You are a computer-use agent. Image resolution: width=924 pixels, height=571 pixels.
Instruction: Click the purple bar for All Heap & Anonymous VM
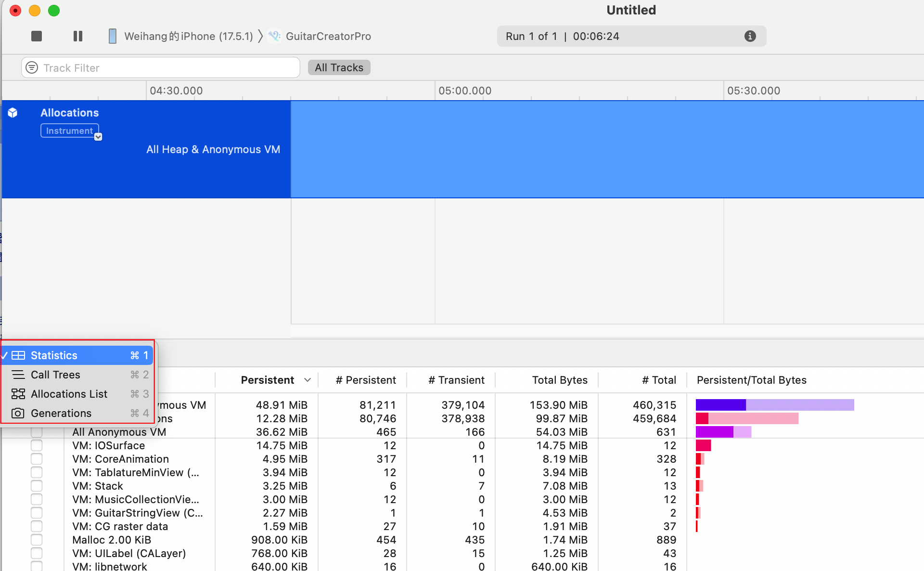tap(720, 405)
